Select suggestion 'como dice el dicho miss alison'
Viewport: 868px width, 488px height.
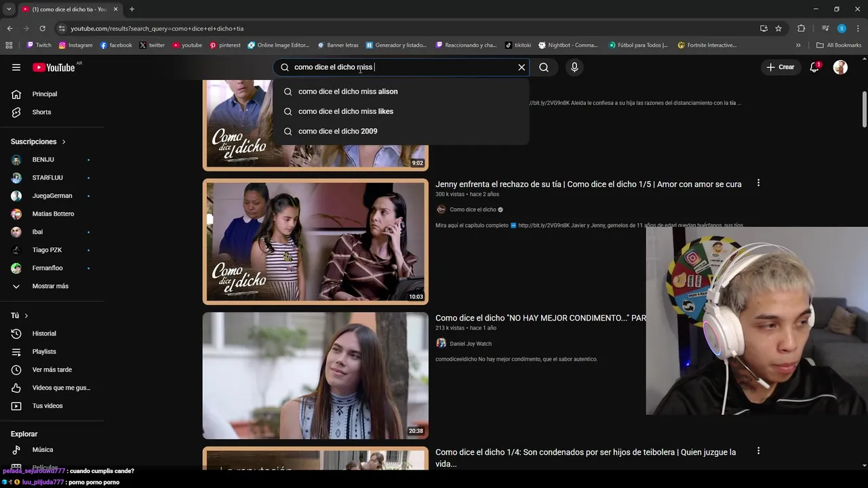[401, 91]
